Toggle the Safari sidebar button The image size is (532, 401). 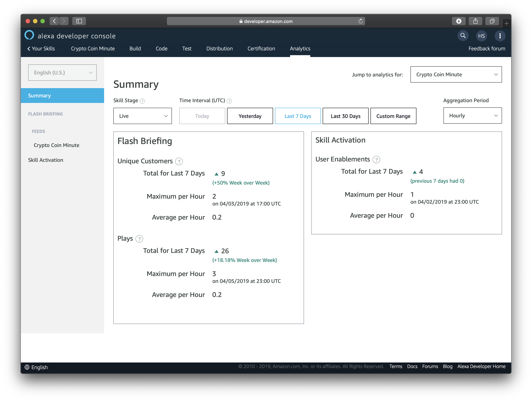point(79,21)
